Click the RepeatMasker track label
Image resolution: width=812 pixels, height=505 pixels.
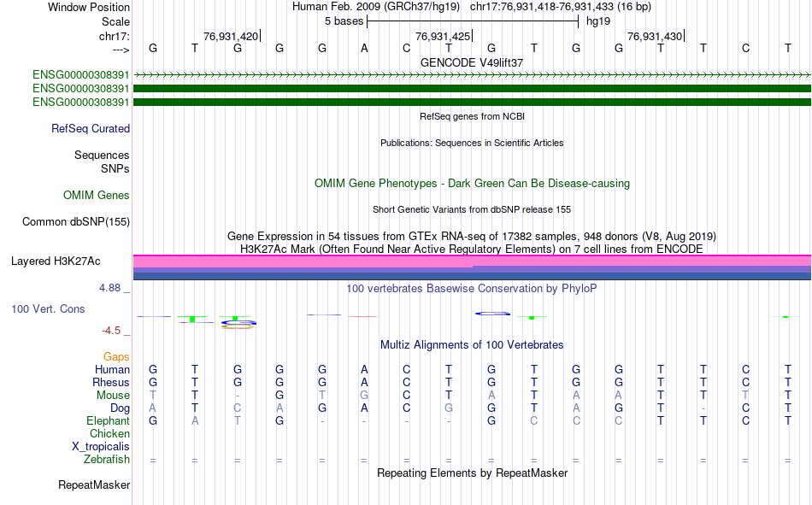94,485
